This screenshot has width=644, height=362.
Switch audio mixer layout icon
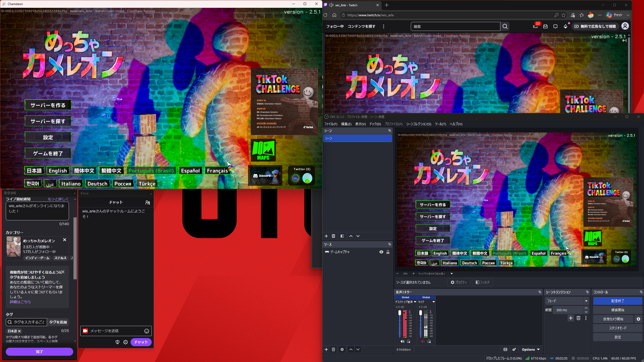[505, 349]
